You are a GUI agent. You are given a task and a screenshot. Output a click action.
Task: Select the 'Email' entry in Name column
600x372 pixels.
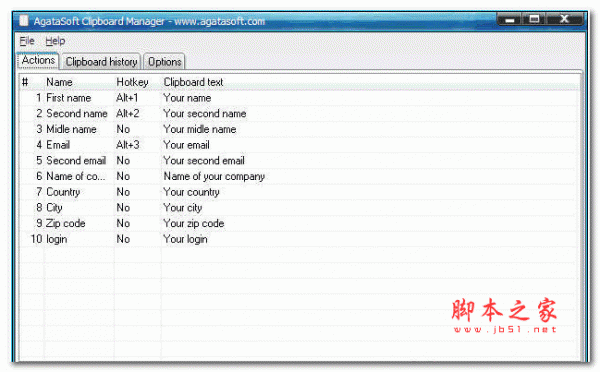(58, 145)
